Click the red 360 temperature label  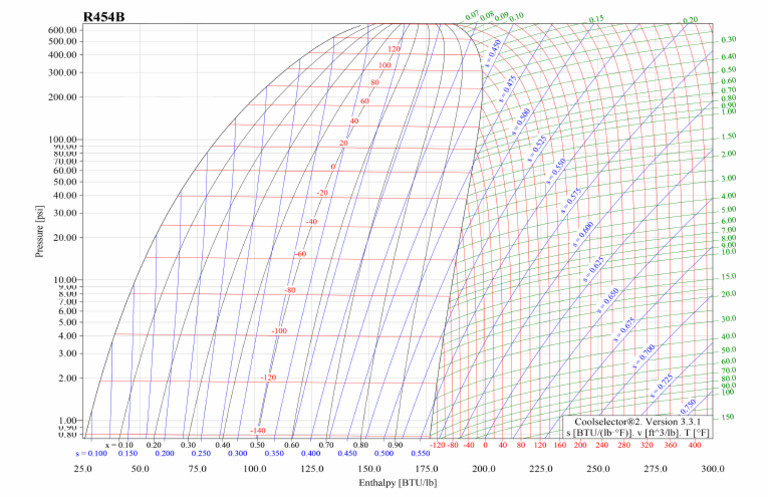click(x=671, y=445)
